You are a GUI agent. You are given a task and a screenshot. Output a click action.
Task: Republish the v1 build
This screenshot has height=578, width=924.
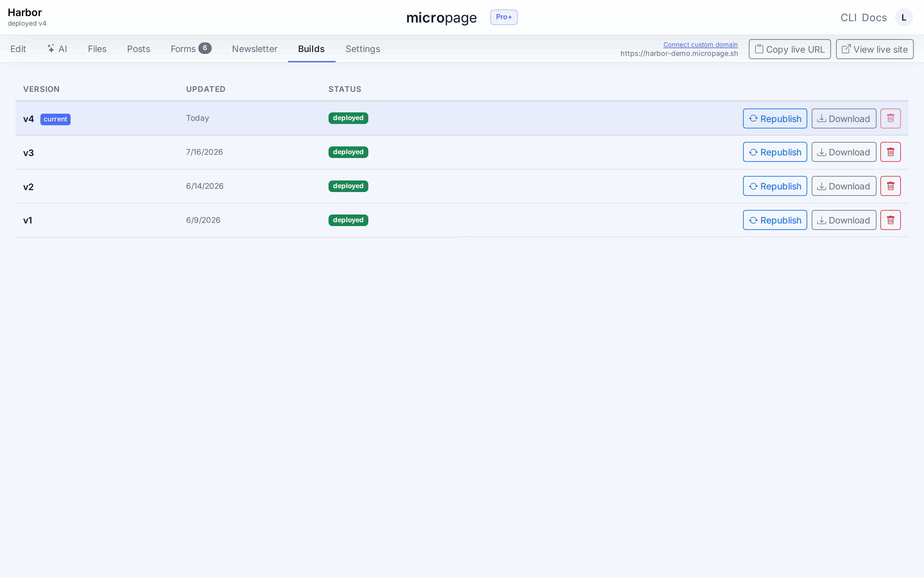[x=775, y=220]
